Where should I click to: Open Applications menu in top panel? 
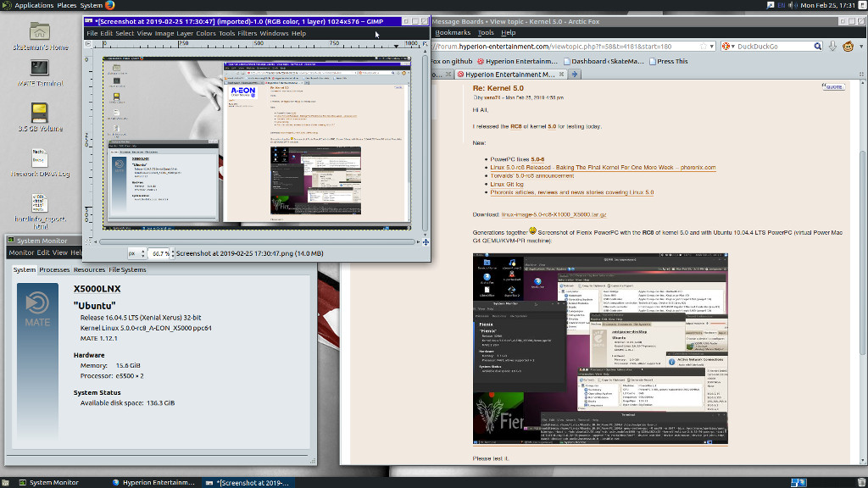34,5
